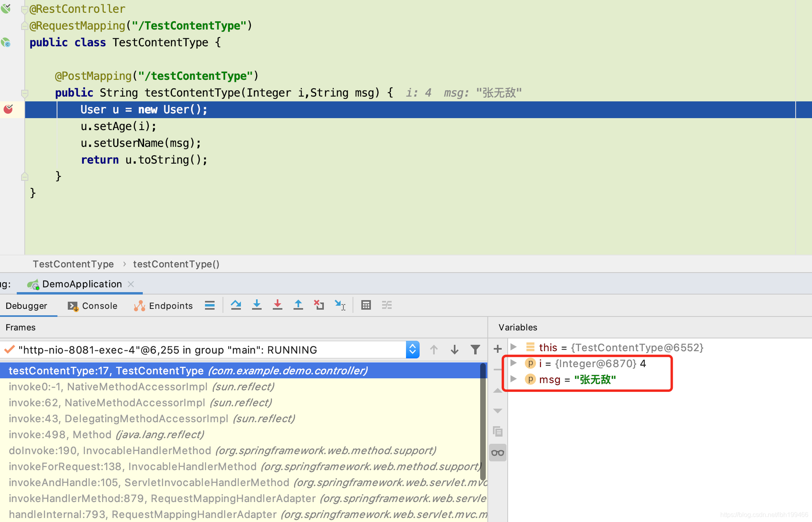Image resolution: width=812 pixels, height=522 pixels.
Task: Select frame testContentType:17, TestContentType
Action: tap(240, 371)
